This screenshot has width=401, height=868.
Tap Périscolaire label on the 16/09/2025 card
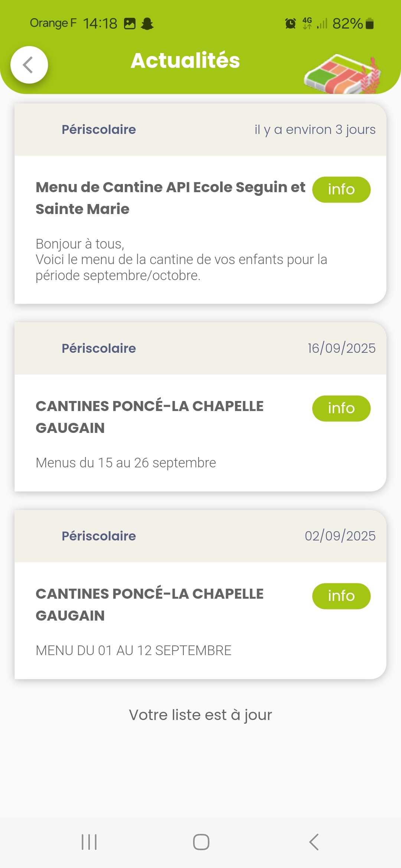point(99,348)
